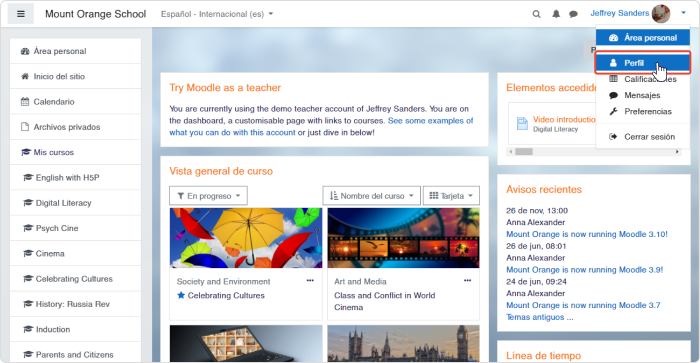Follow the Temas antiguos link
Image resolution: width=700 pixels, height=363 pixels.
(540, 317)
